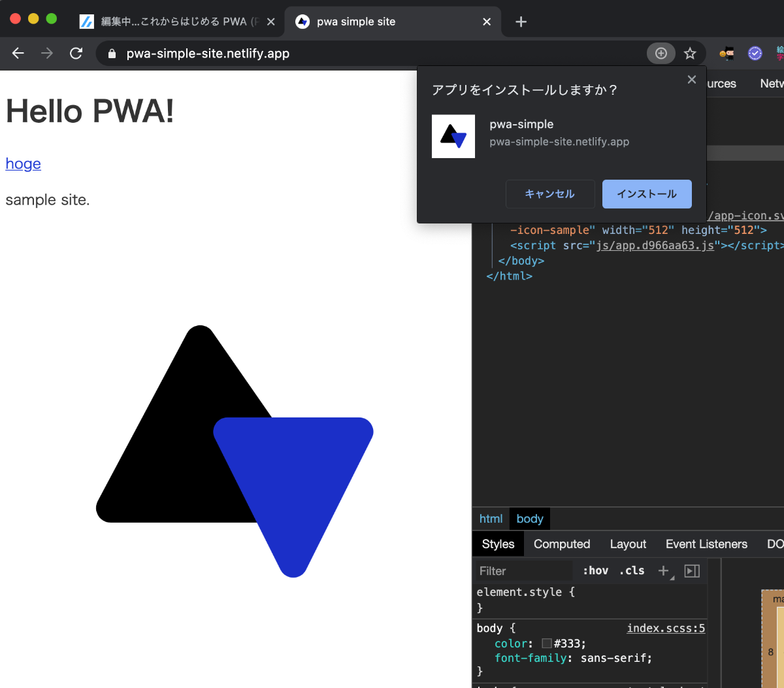Select html in the breadcrumb
The height and width of the screenshot is (688, 784).
[491, 519]
